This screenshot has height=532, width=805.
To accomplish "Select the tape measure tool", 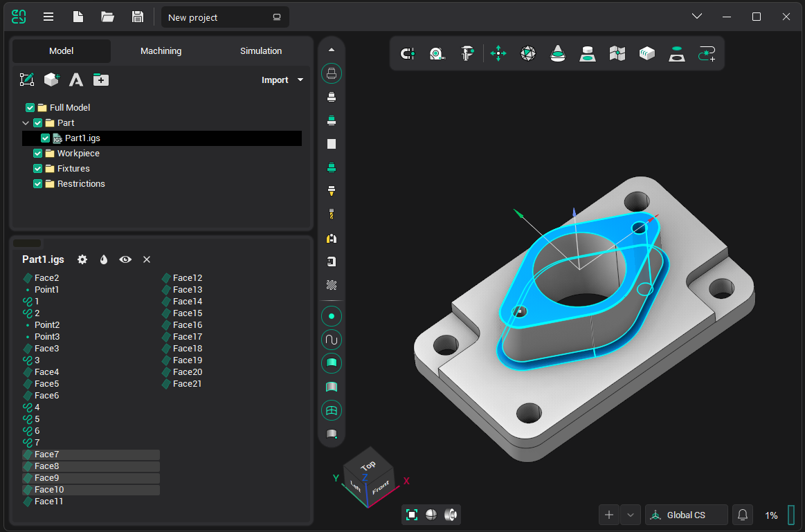I will pyautogui.click(x=437, y=53).
